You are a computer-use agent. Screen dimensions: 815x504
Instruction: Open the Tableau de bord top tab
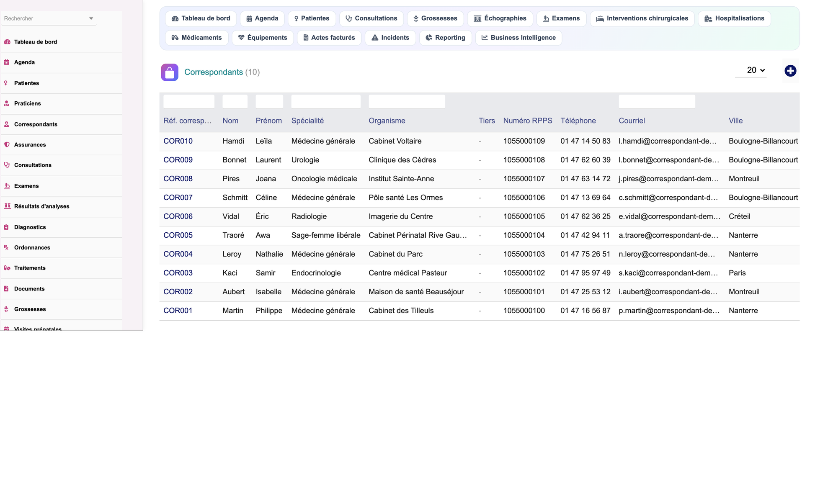201,18
